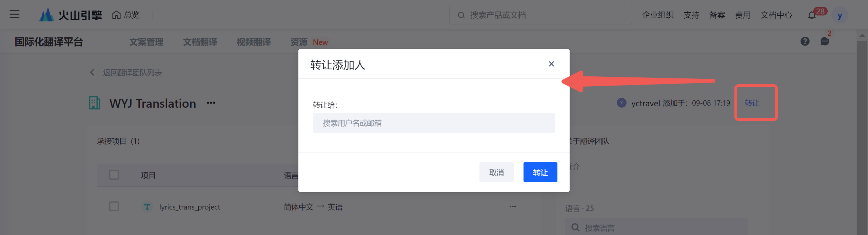Open the 视频翻译 tab

click(254, 42)
